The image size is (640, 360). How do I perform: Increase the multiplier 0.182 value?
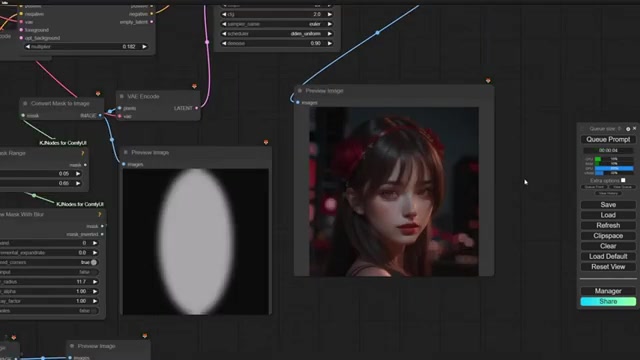[144, 47]
